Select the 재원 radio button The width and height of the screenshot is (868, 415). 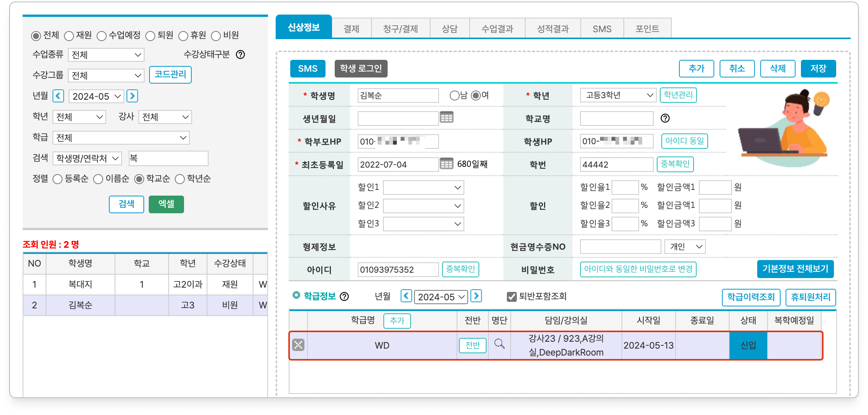(x=69, y=36)
